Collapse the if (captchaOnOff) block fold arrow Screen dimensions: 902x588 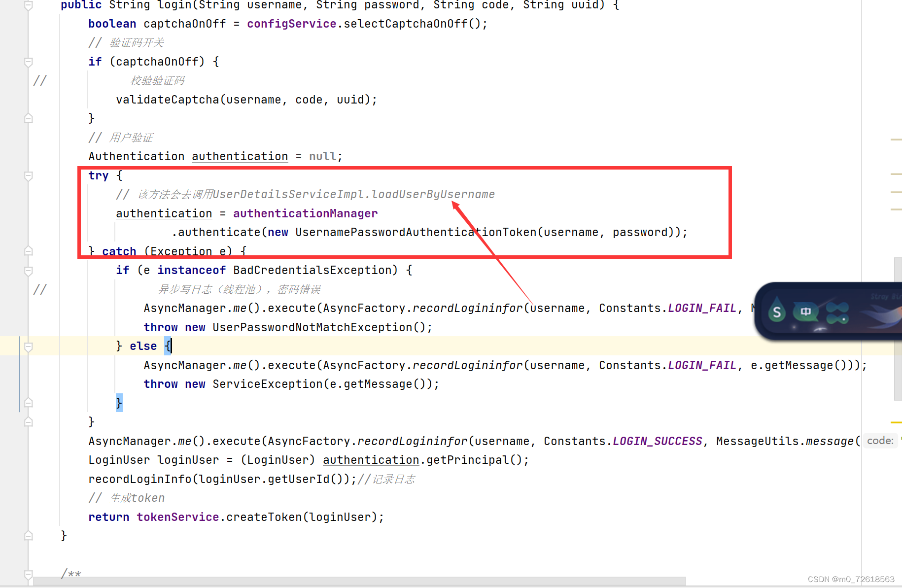[x=28, y=63]
